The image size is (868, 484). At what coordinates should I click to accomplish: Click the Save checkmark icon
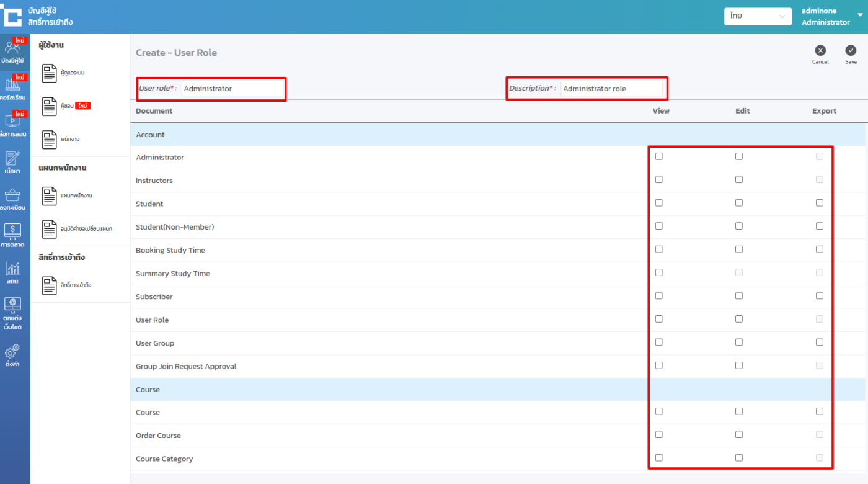(x=851, y=51)
